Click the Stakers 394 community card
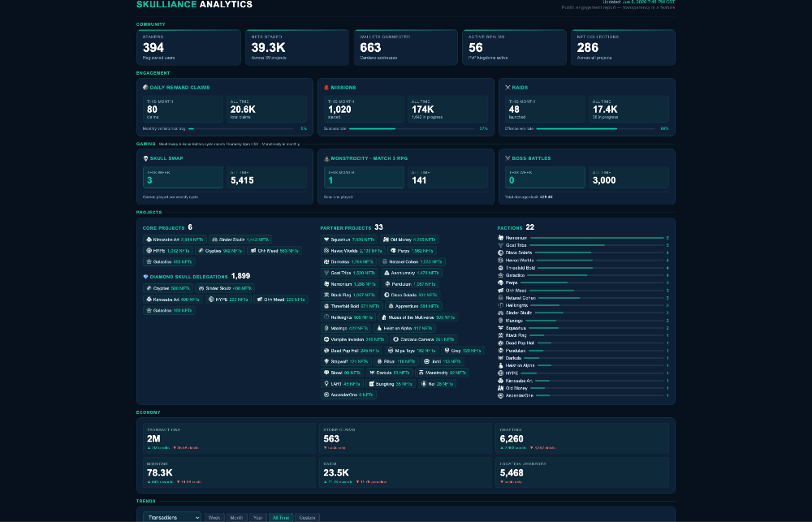The height and width of the screenshot is (522, 812). pos(188,47)
